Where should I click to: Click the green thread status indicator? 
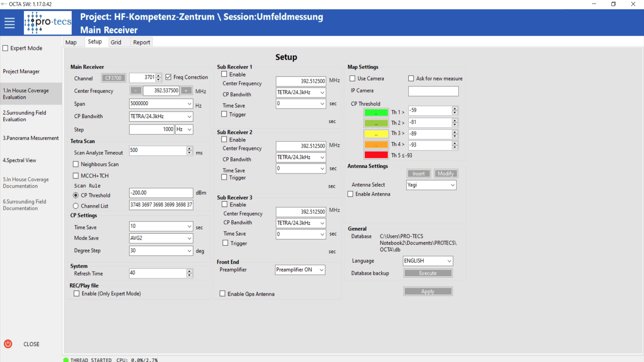pyautogui.click(x=66, y=360)
